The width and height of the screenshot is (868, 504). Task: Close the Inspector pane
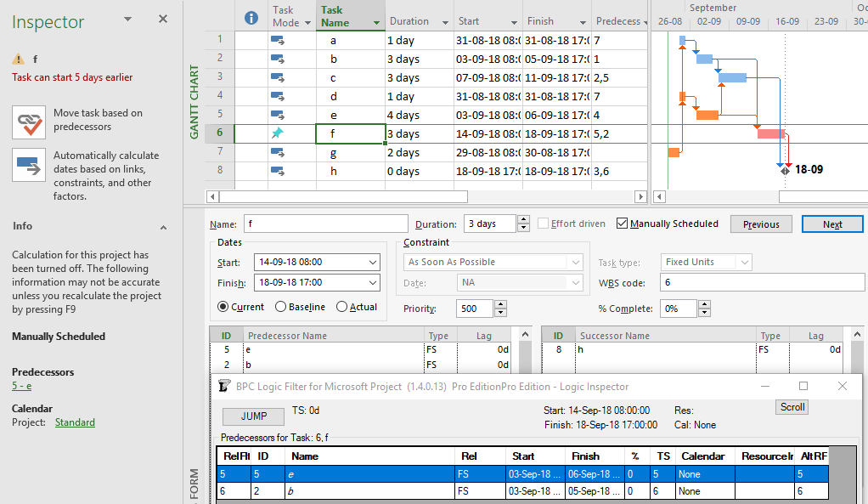coord(163,19)
